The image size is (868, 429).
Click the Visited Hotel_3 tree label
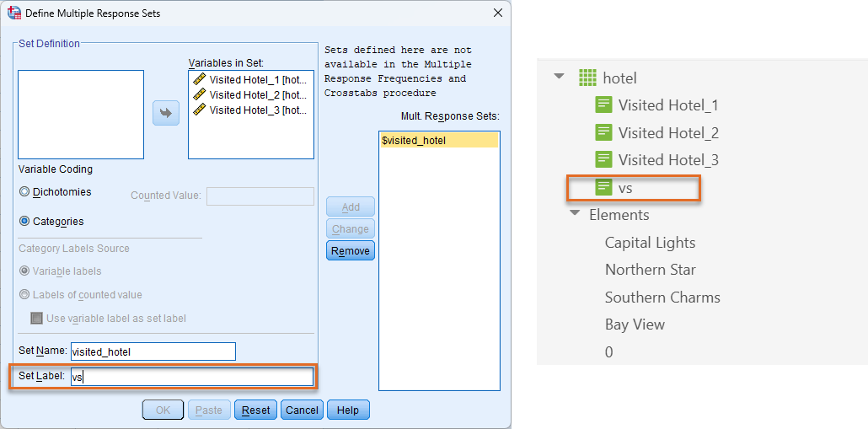click(x=668, y=160)
